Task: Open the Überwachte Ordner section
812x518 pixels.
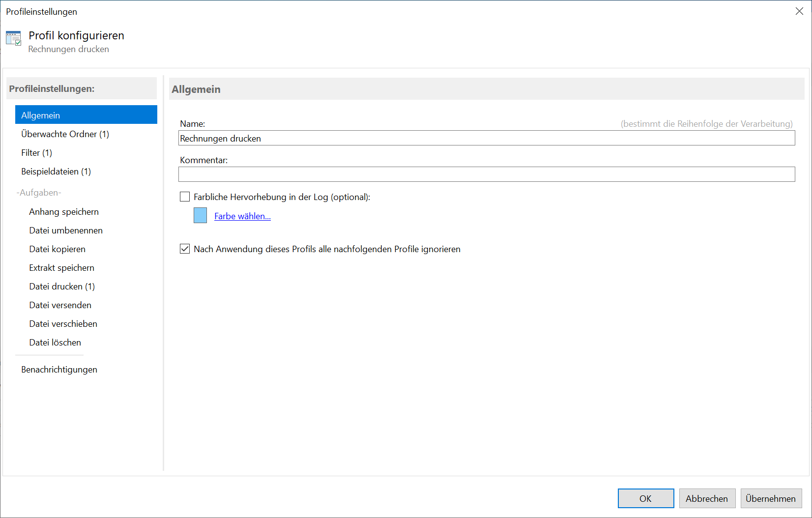Action: tap(65, 134)
